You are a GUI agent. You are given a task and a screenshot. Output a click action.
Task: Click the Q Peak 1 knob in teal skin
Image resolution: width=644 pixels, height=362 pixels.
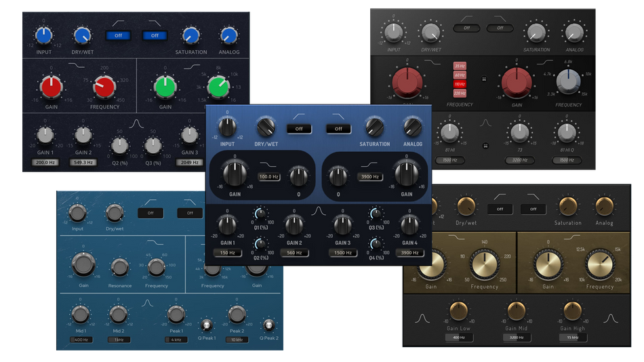point(206,325)
